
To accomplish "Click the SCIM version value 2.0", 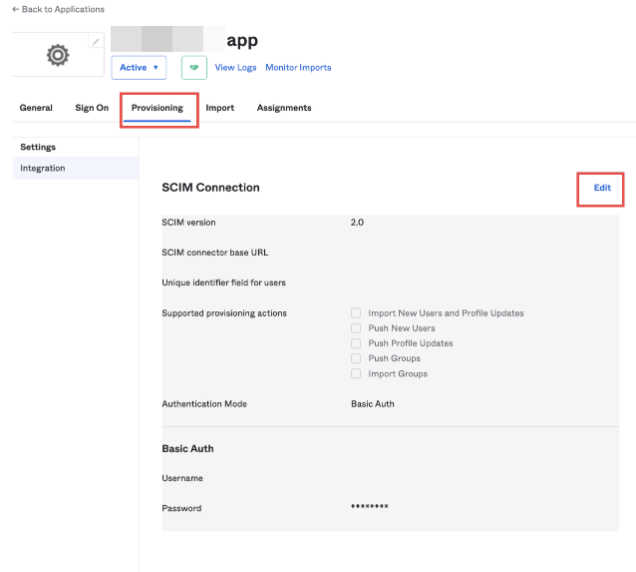I will click(x=357, y=222).
